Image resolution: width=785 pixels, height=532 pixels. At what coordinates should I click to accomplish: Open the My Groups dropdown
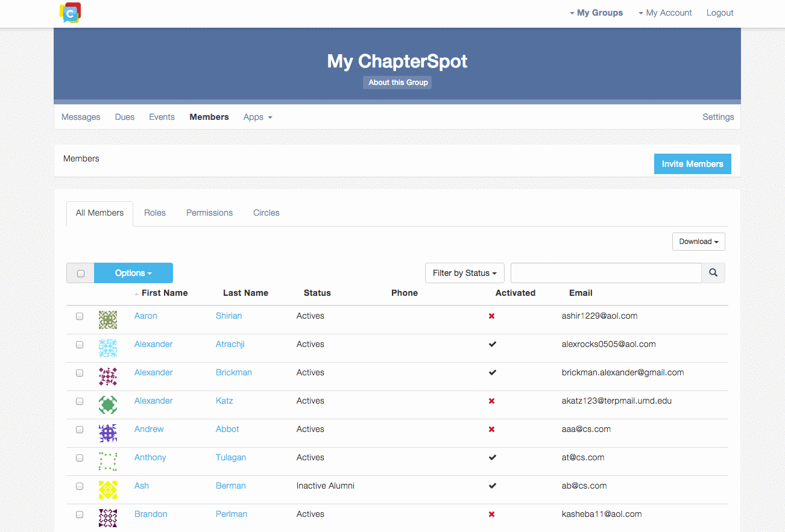coord(596,13)
